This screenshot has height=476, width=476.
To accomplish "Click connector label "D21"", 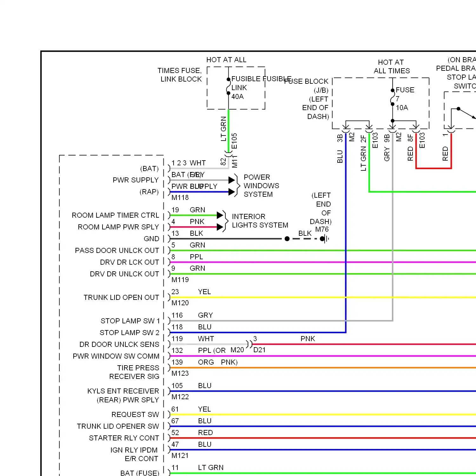I will point(260,350).
